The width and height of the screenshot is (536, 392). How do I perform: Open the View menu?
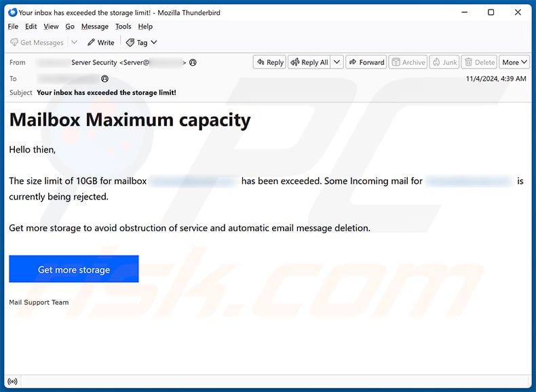[x=51, y=26]
